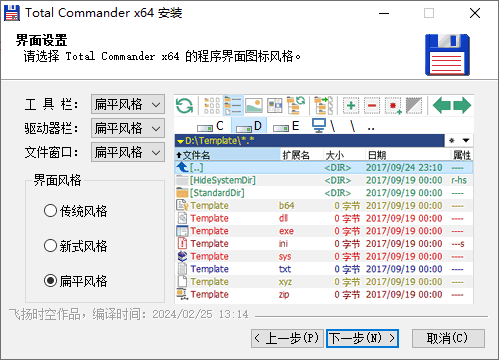Select drive C in the drive bar
This screenshot has width=499, height=360.
[210, 126]
